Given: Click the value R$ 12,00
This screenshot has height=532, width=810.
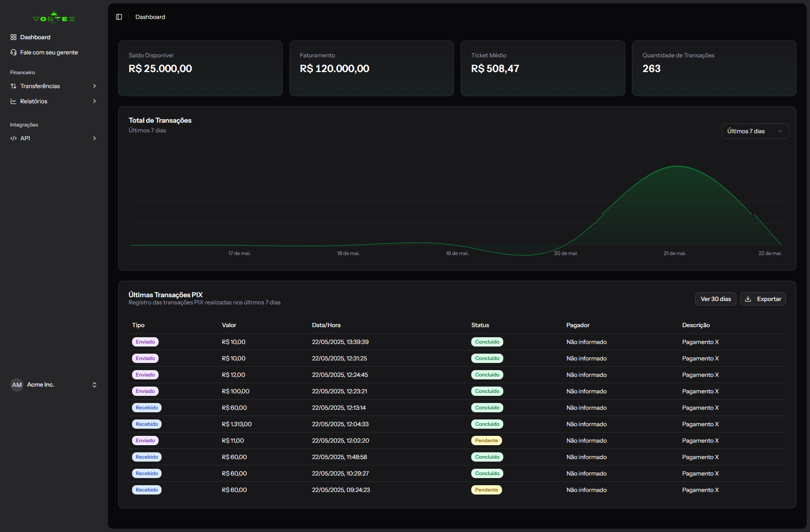Looking at the screenshot, I should coord(233,375).
